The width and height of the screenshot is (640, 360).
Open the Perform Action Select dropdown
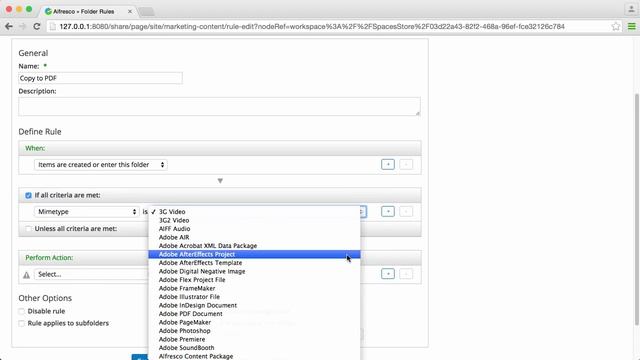point(91,274)
